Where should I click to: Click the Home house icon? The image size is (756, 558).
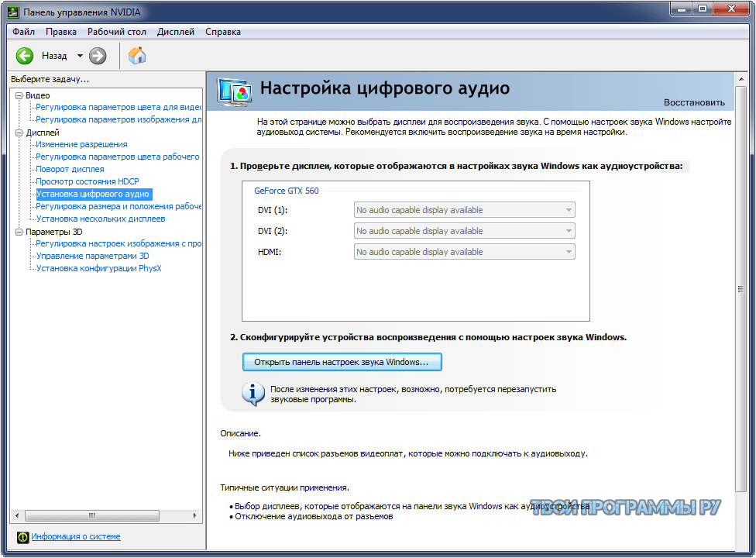[137, 56]
